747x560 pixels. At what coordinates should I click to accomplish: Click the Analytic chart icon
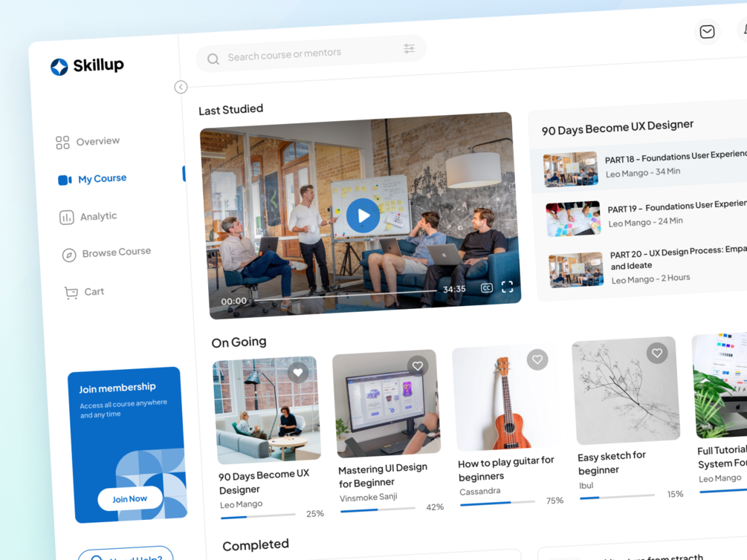66,218
